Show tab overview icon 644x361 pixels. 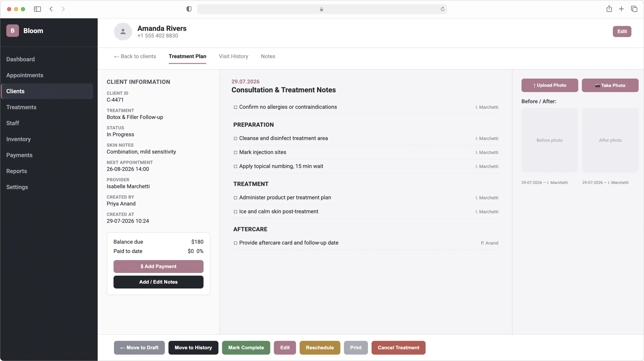pos(634,9)
